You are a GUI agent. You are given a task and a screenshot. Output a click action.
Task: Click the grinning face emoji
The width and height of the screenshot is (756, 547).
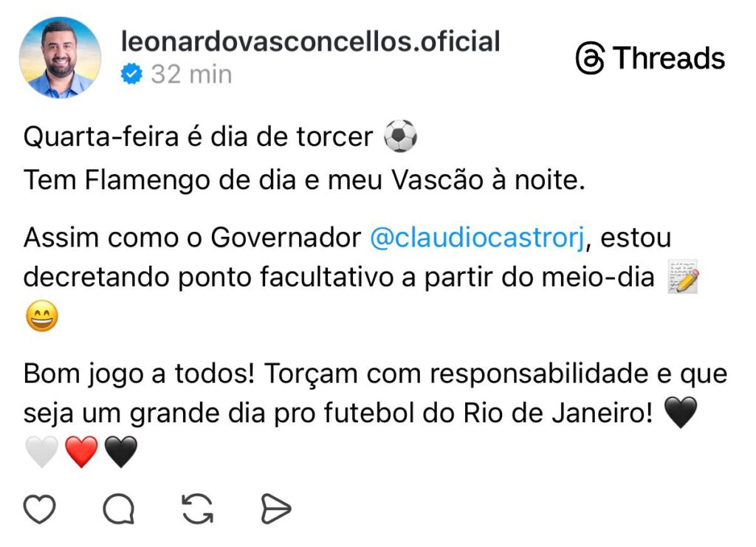pyautogui.click(x=41, y=317)
